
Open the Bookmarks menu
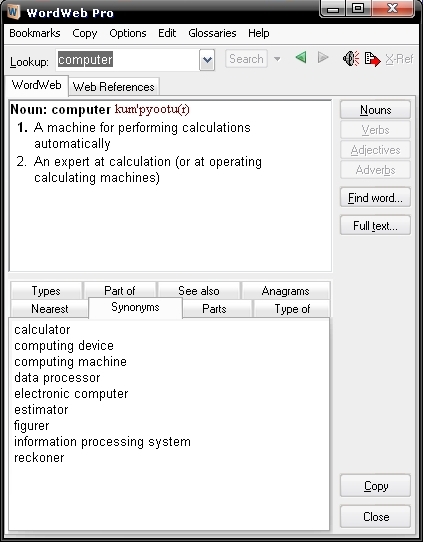(35, 33)
